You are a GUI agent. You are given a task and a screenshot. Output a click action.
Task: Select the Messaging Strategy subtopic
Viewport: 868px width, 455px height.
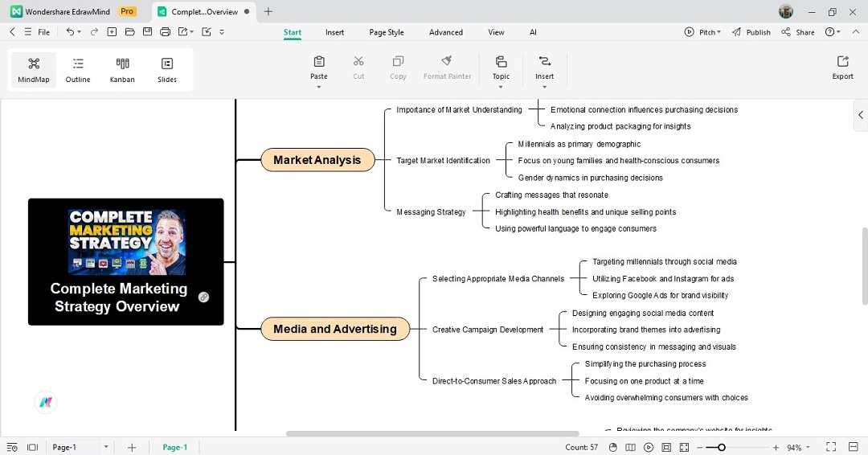[x=432, y=212]
